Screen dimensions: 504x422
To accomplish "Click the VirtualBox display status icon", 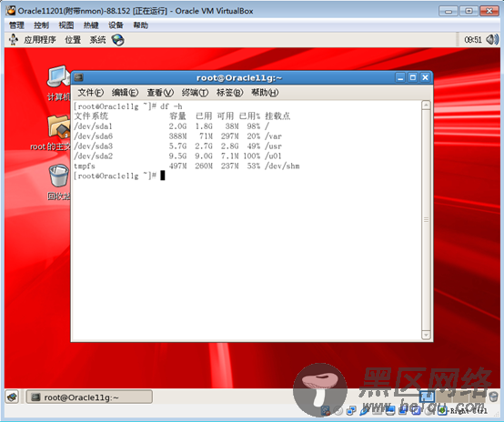I will pos(390,411).
